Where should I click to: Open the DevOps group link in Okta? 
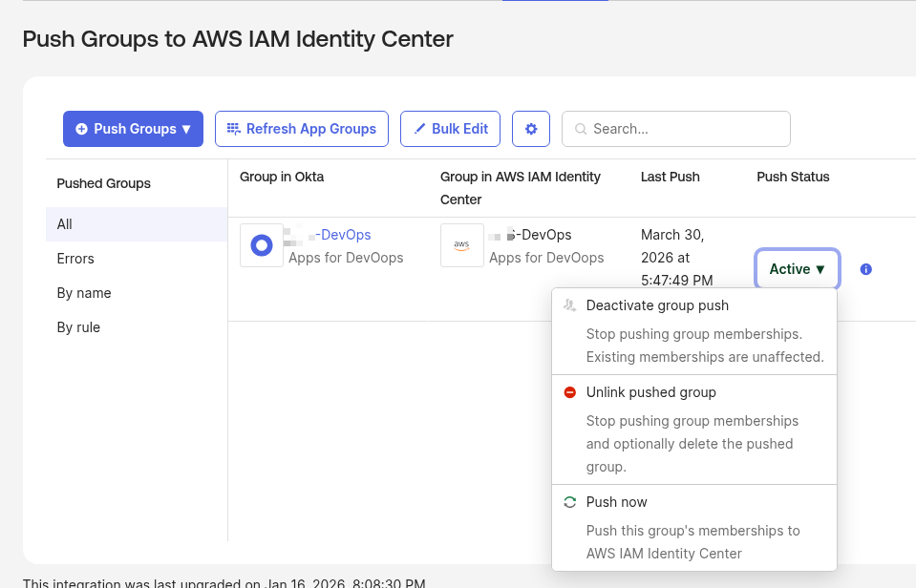(345, 235)
